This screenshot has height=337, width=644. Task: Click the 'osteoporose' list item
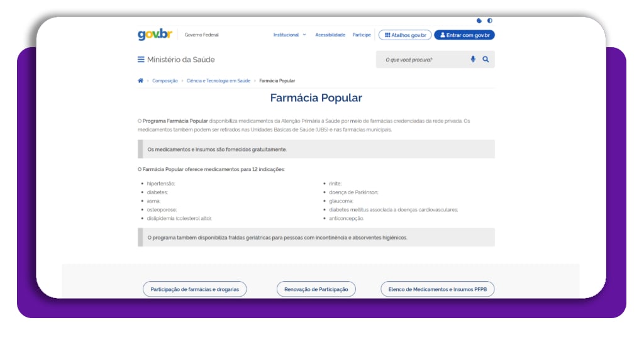(x=162, y=209)
